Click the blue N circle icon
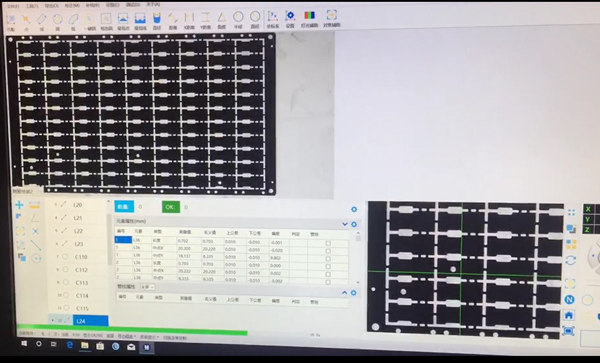The width and height of the screenshot is (600, 363). tap(569, 300)
